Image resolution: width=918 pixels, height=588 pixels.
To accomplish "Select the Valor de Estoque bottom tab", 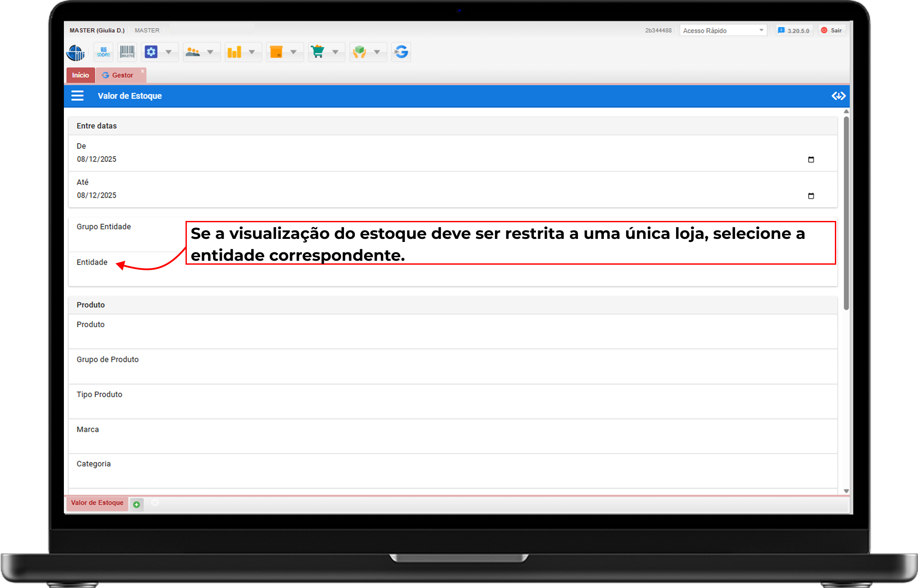I will tap(97, 503).
